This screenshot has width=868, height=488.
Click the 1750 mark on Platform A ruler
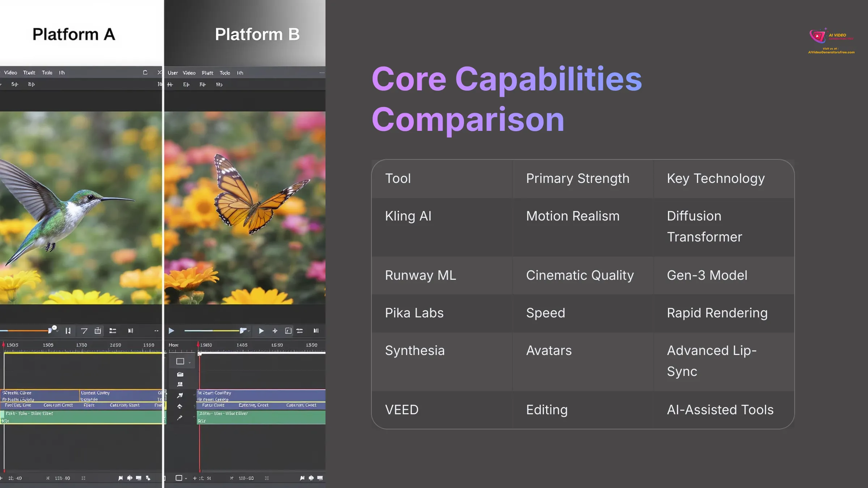[82, 345]
